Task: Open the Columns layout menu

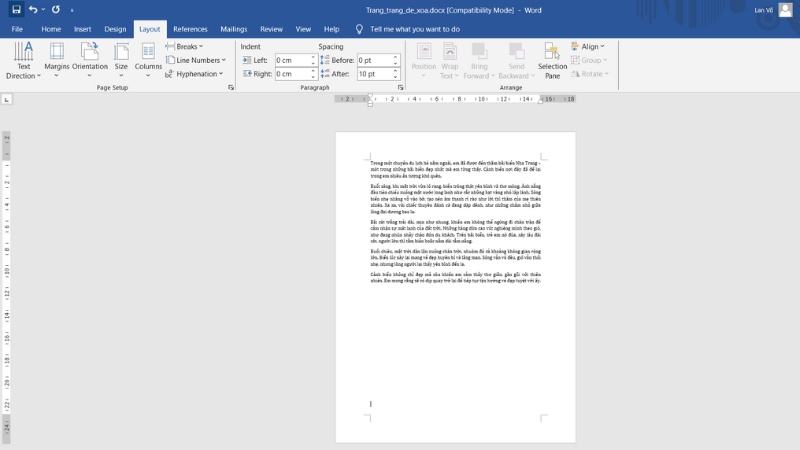Action: point(148,60)
